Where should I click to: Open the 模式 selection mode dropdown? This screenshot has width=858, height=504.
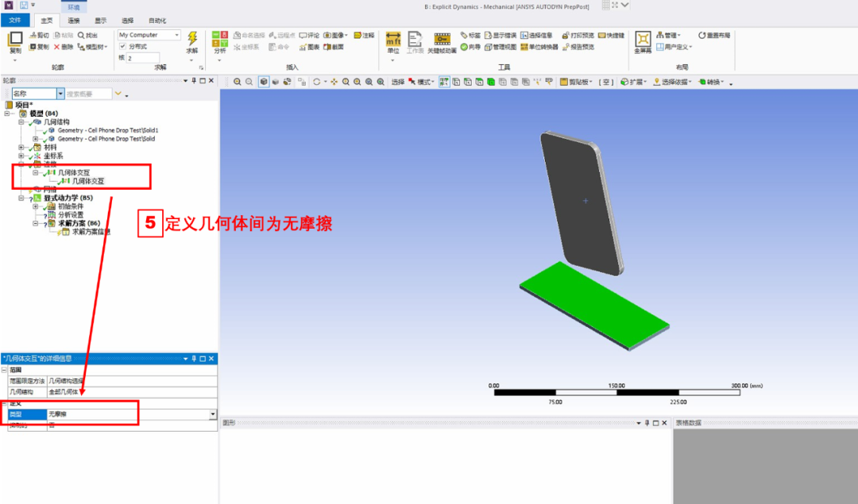429,81
